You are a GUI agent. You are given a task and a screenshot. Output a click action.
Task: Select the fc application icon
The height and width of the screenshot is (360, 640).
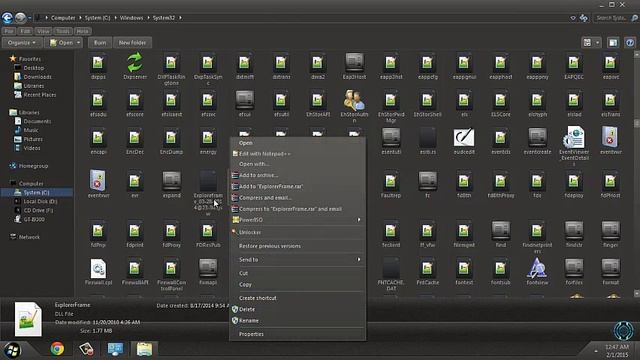pos(427,181)
